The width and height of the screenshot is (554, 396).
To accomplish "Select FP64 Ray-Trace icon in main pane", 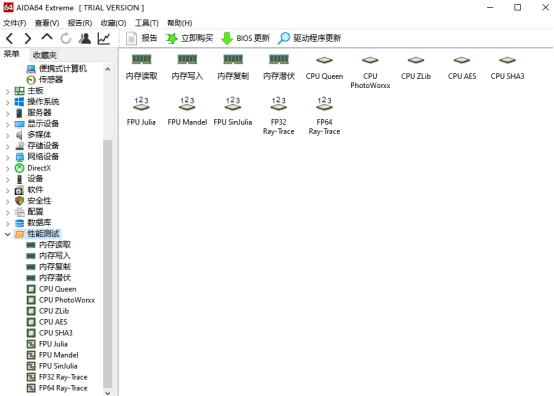I will pyautogui.click(x=324, y=116).
